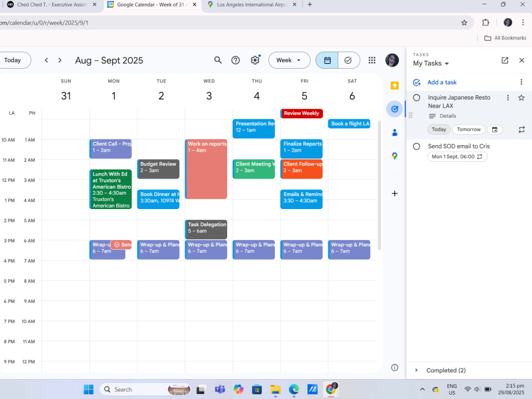Open Windows Start menu
The height and width of the screenshot is (399, 532).
click(x=88, y=389)
